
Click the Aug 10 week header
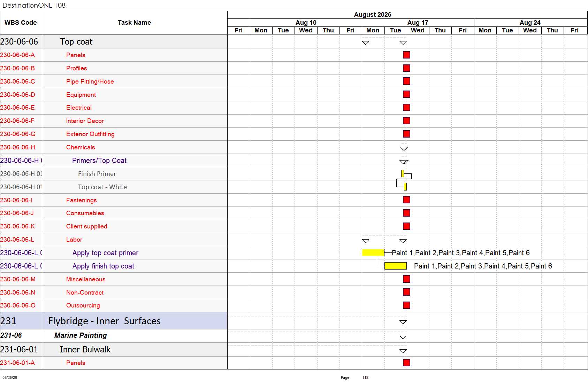(306, 23)
